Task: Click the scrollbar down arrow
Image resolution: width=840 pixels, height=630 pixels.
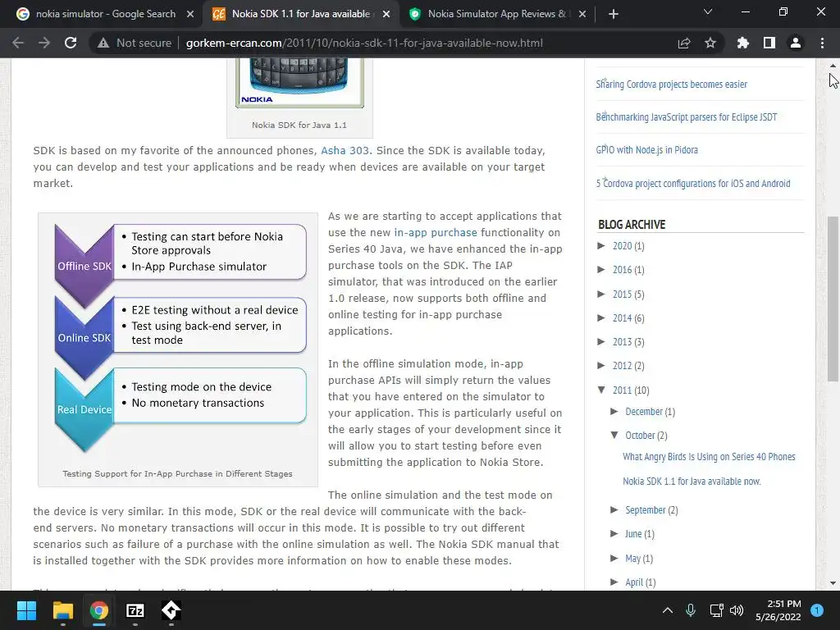Action: point(833,583)
